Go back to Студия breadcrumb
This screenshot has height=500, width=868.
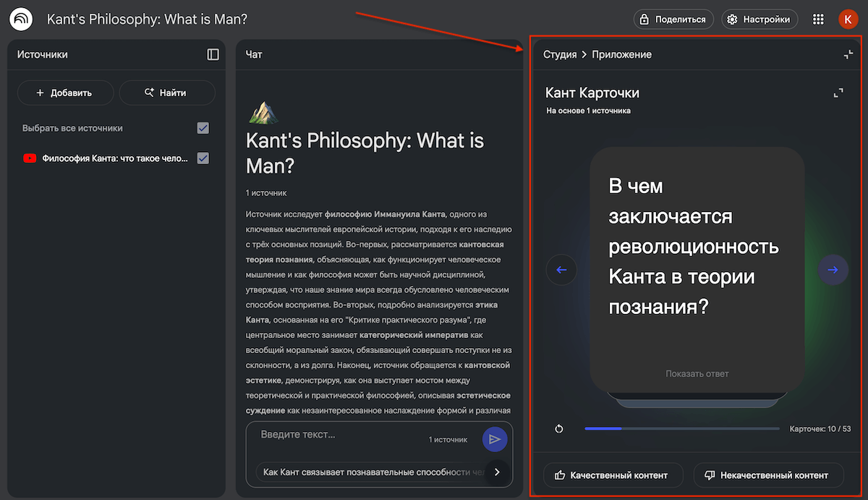coord(560,54)
